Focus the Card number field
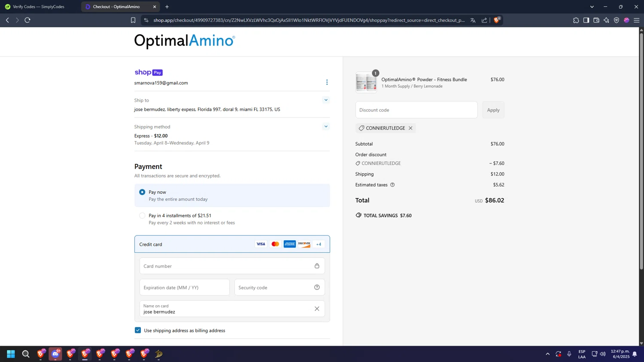This screenshot has width=644, height=362. (232, 266)
